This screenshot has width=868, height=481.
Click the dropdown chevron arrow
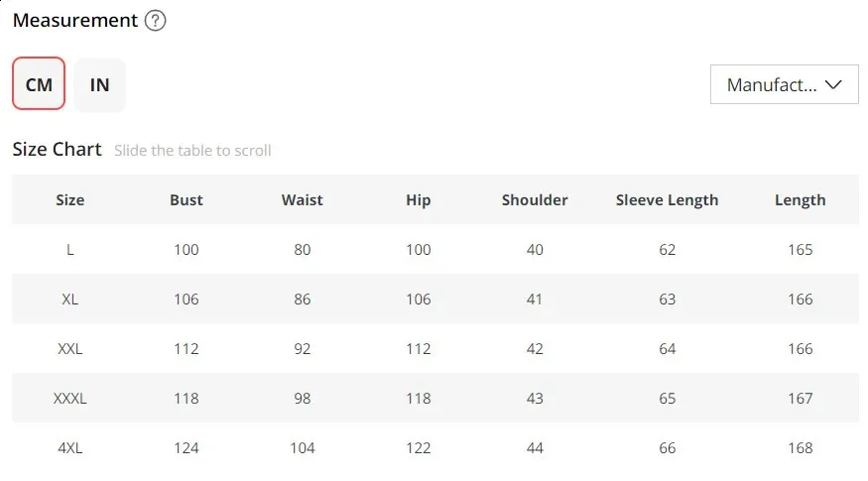[x=833, y=84]
